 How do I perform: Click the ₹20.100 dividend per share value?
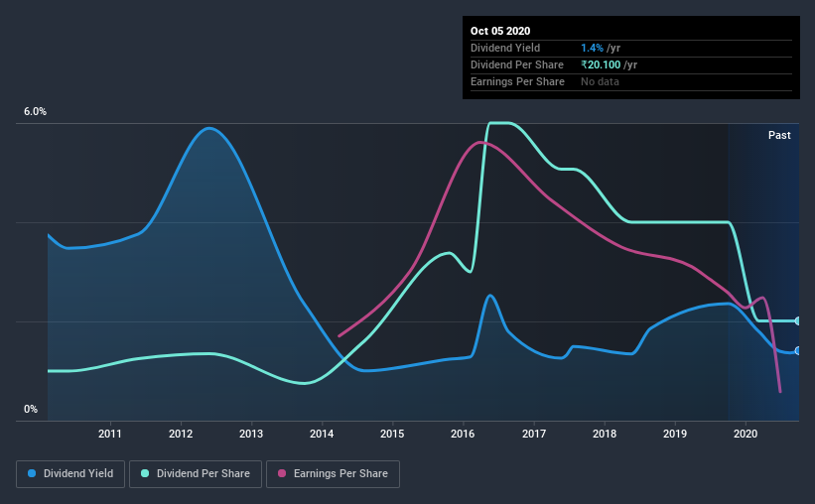(601, 64)
